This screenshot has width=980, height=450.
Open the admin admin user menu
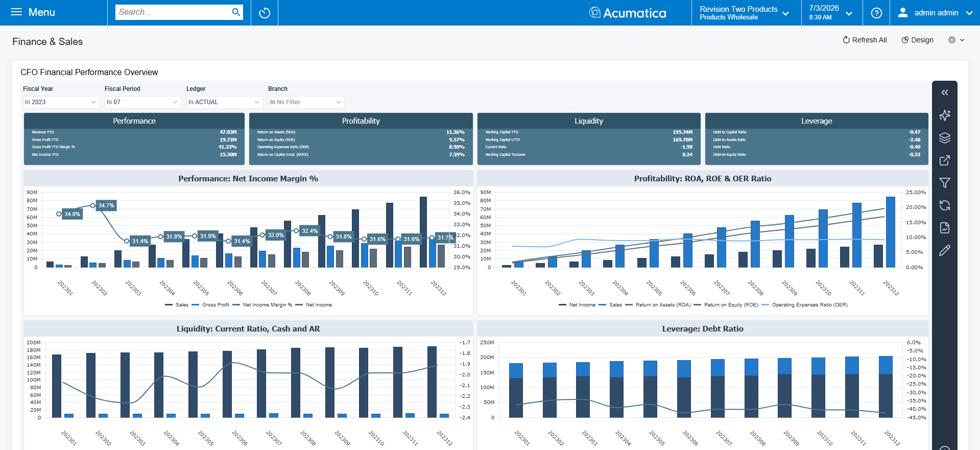[935, 13]
